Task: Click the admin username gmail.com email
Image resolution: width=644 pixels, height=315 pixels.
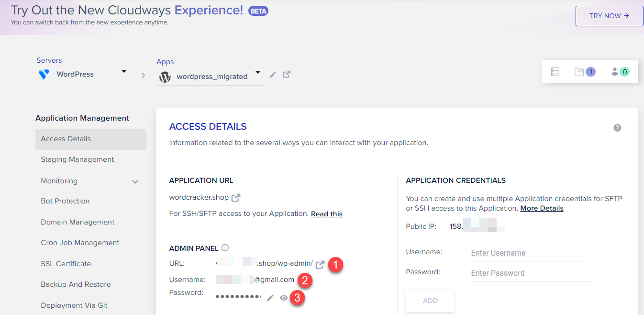Action: click(x=255, y=280)
